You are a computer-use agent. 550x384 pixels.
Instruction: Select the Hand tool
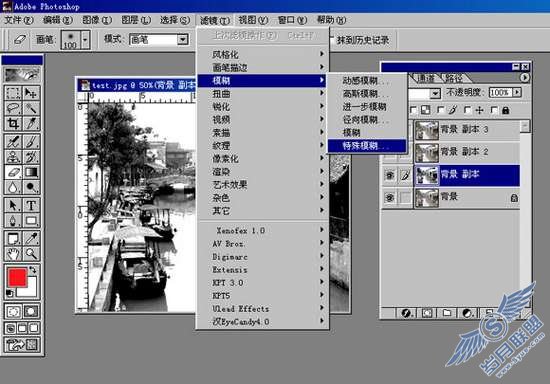(x=13, y=253)
